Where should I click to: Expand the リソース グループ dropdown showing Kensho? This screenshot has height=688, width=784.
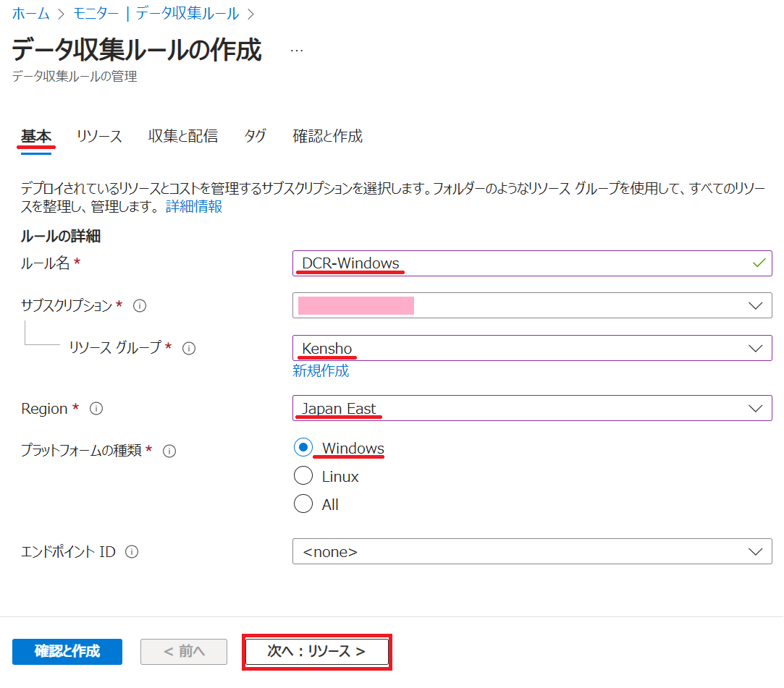(x=532, y=348)
